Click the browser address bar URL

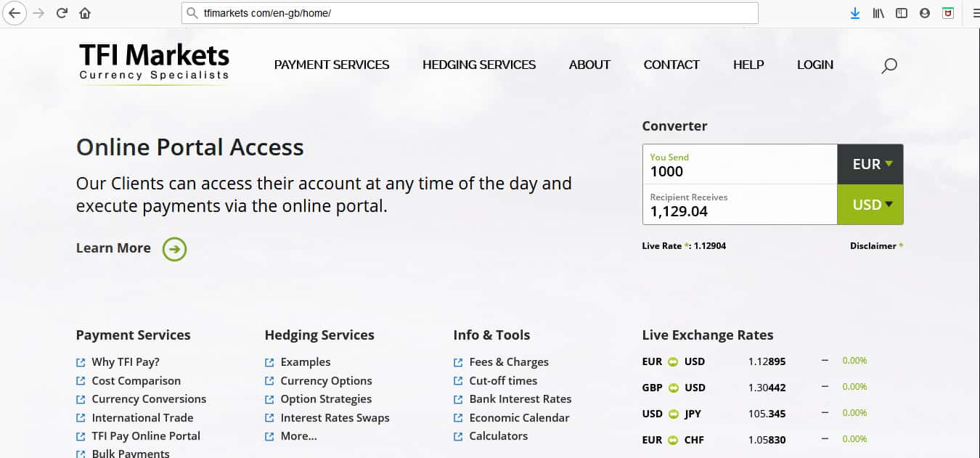click(472, 13)
